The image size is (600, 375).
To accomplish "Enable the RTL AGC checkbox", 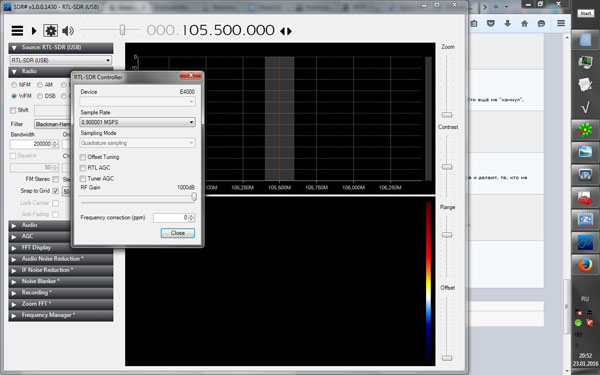I will (x=83, y=168).
